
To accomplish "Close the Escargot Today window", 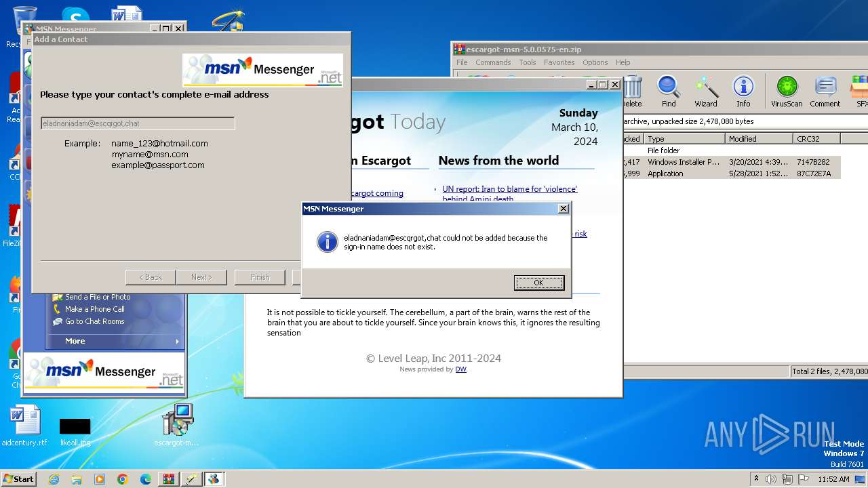I will click(614, 85).
